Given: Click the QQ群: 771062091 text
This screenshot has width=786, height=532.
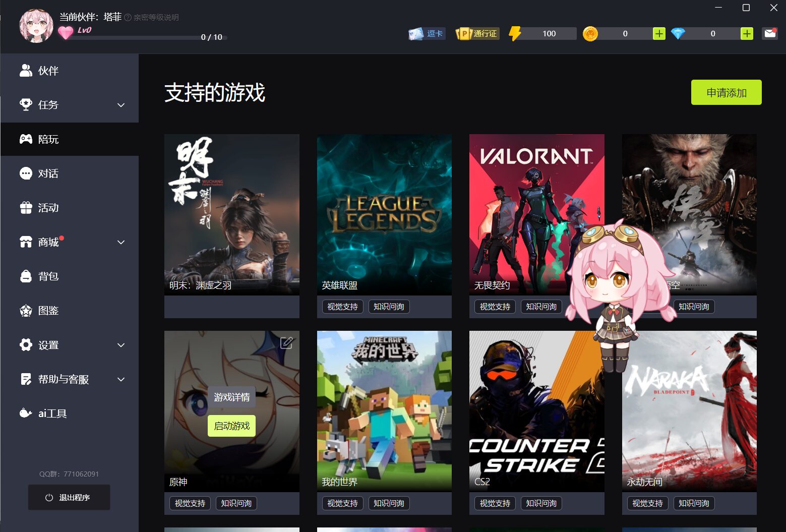Looking at the screenshot, I should click(x=69, y=474).
